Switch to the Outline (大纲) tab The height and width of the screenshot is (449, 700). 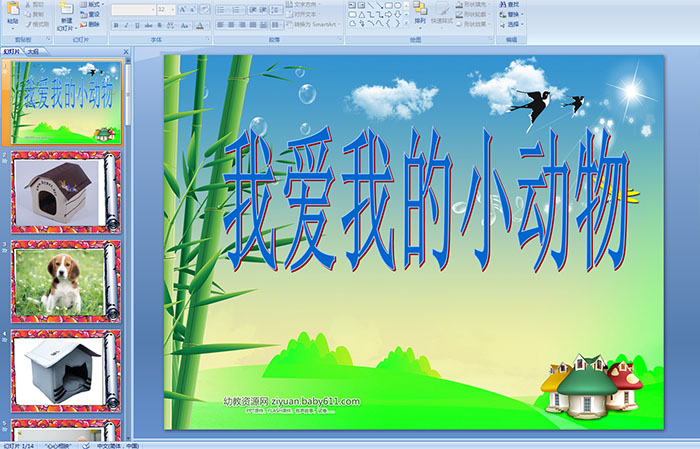[33, 51]
